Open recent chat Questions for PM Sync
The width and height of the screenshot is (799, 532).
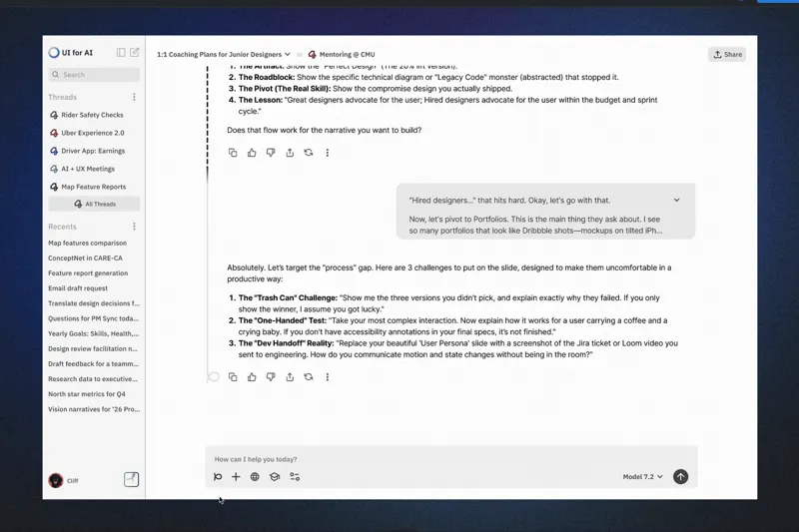(x=94, y=318)
